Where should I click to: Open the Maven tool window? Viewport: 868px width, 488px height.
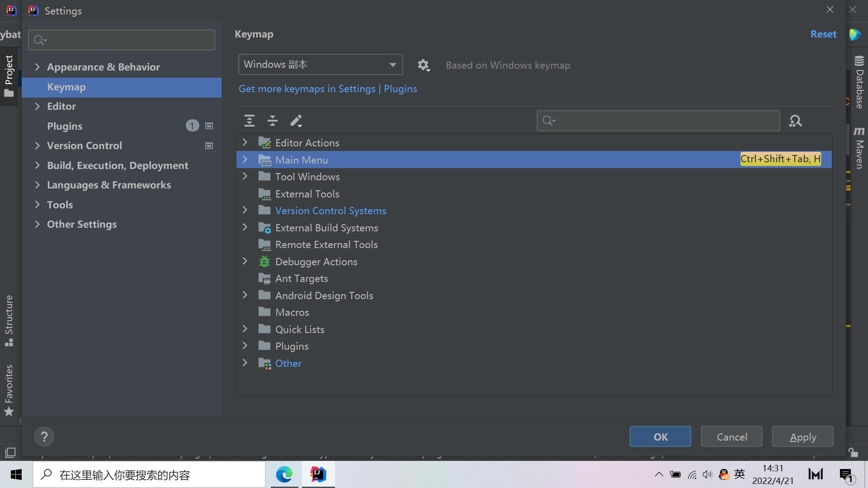click(859, 148)
